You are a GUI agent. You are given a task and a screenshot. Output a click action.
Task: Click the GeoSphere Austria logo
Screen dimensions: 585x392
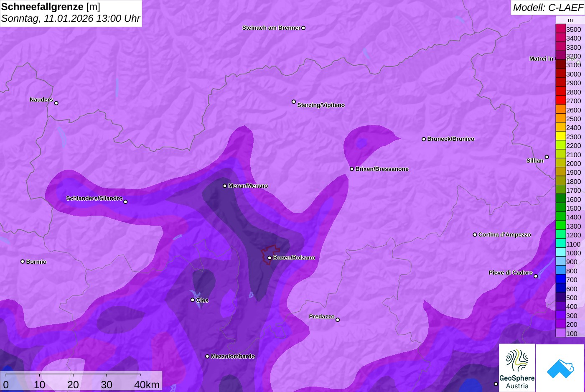[517, 368]
